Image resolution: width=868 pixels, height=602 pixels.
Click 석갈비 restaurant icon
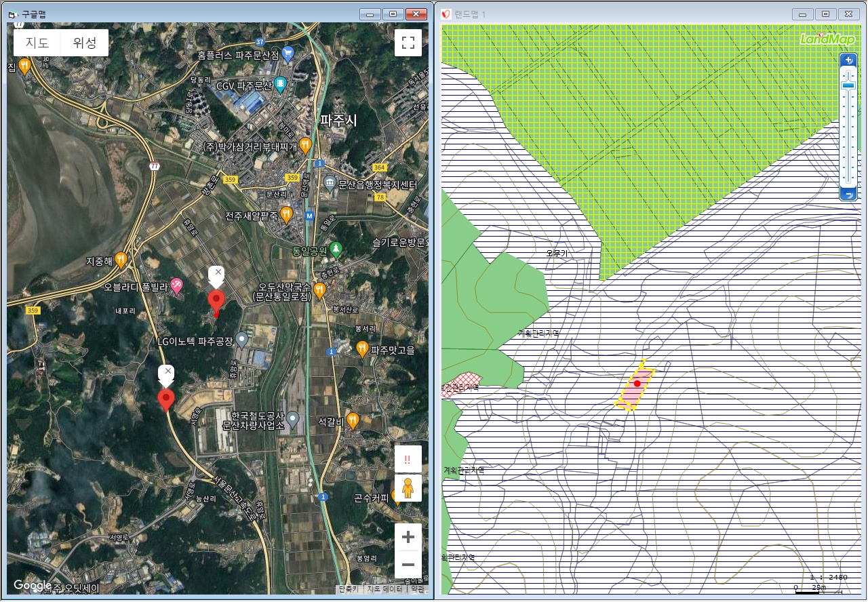[353, 420]
